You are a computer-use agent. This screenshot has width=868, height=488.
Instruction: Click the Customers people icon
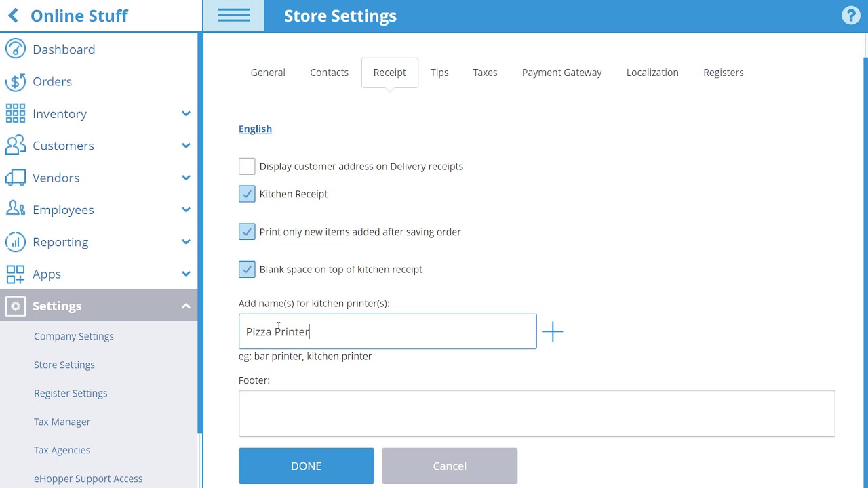point(16,145)
